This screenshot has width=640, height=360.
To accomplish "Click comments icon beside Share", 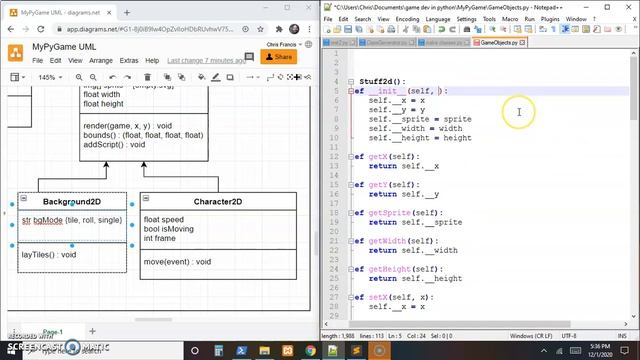I will click(249, 57).
